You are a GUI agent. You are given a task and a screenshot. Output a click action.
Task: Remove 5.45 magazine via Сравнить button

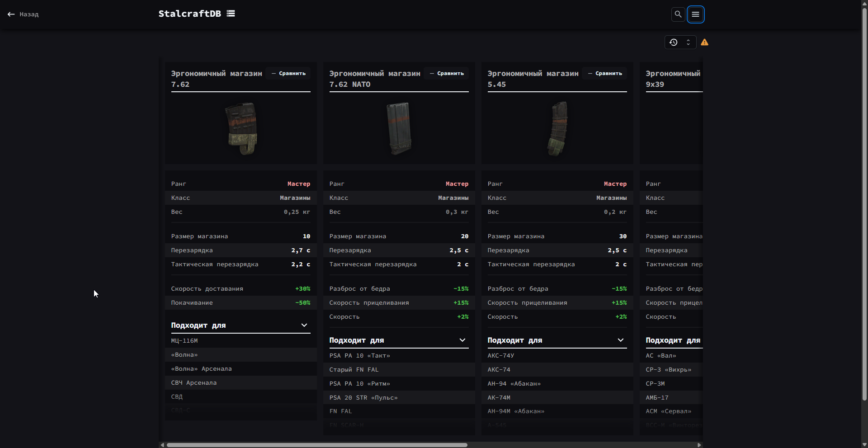click(x=605, y=73)
